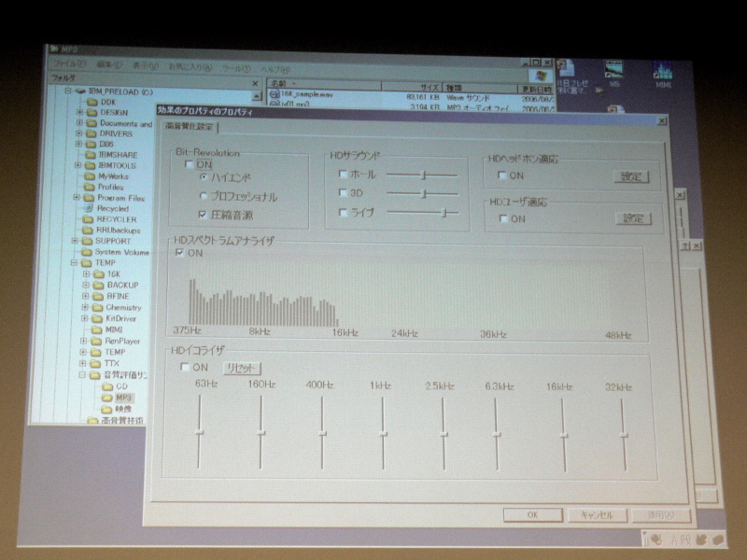Select the MP3 folder icon in tree

pyautogui.click(x=106, y=398)
